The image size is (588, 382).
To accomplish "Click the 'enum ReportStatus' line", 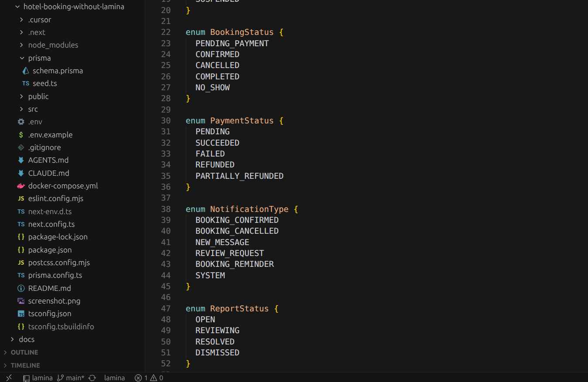I will tap(232, 308).
